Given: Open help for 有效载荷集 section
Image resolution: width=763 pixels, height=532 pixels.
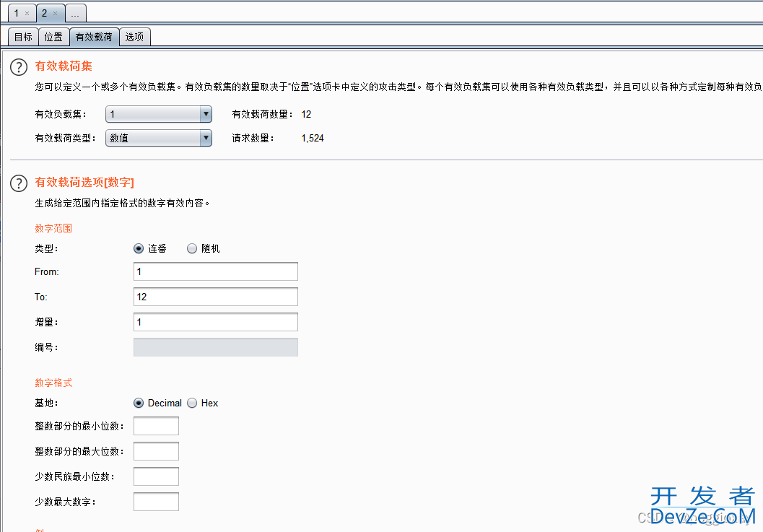Looking at the screenshot, I should click(19, 67).
